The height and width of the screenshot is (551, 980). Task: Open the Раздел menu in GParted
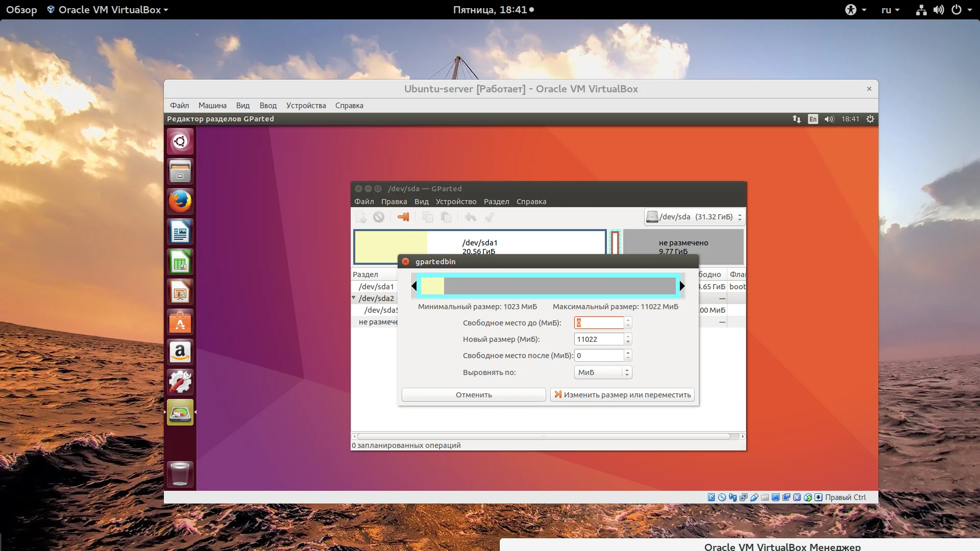[496, 202]
